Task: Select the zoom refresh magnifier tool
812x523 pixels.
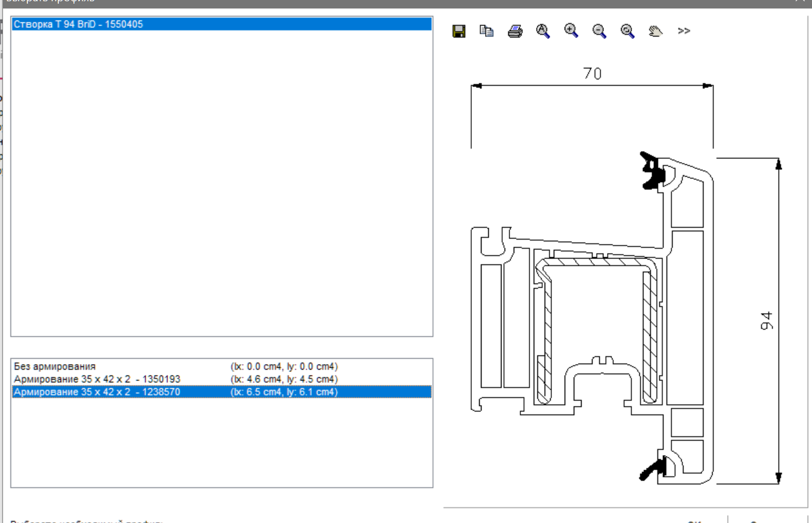Action: tap(628, 31)
